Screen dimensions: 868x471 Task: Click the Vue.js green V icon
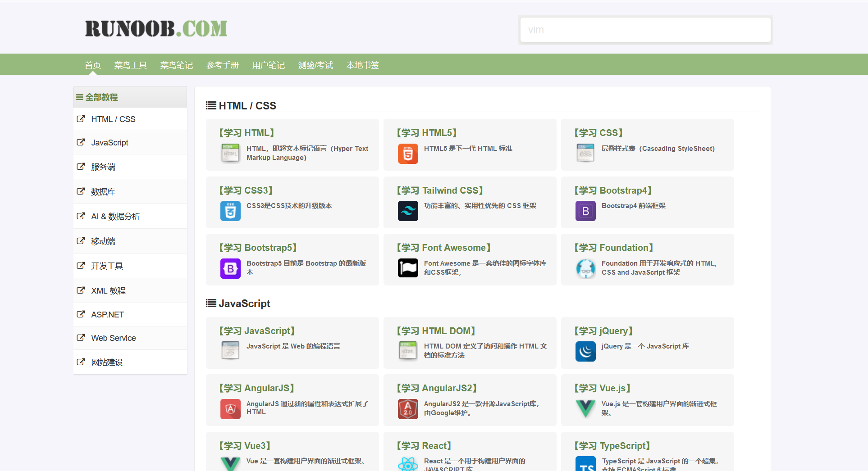click(x=585, y=409)
